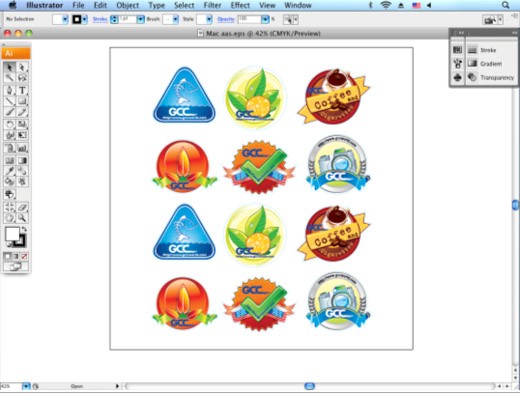Open the Object menu
This screenshot has height=394, width=520.
click(x=128, y=5)
